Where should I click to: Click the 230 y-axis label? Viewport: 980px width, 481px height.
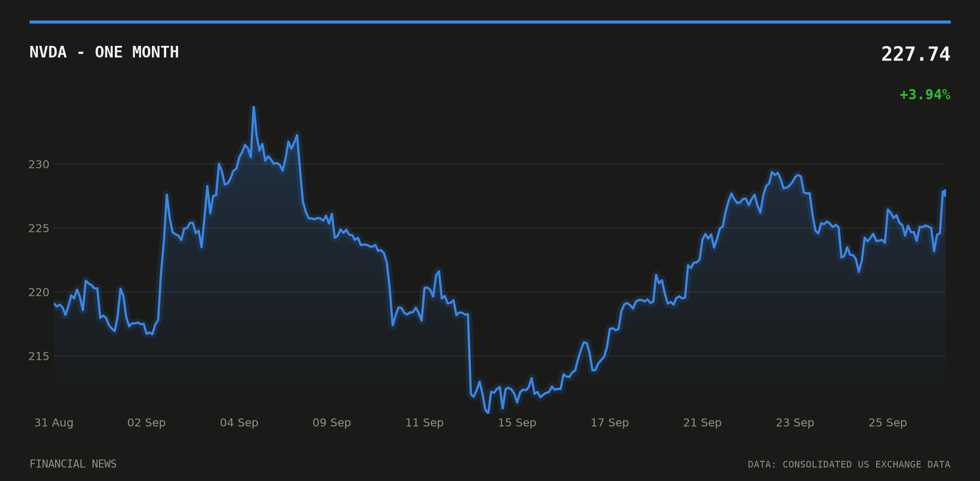point(39,164)
